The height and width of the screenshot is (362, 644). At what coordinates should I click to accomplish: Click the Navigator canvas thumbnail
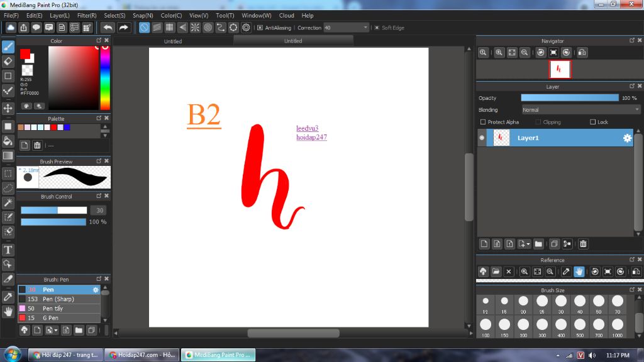560,69
